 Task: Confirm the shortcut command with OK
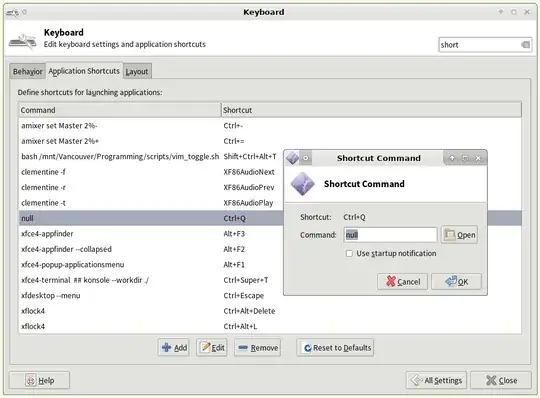(x=456, y=282)
